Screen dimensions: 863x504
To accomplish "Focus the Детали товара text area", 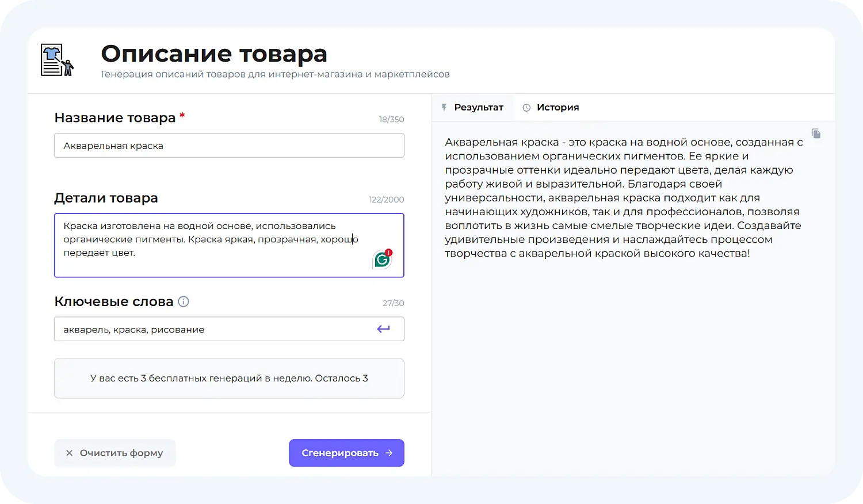I will point(229,245).
